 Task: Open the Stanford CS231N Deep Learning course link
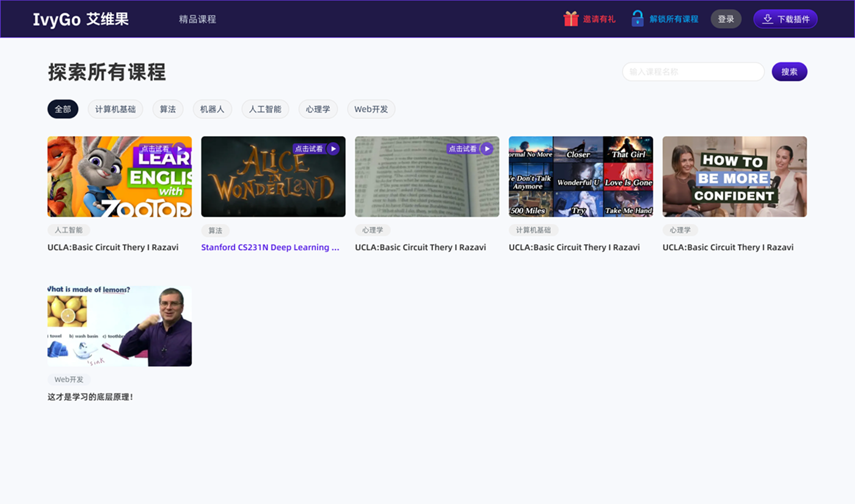271,247
